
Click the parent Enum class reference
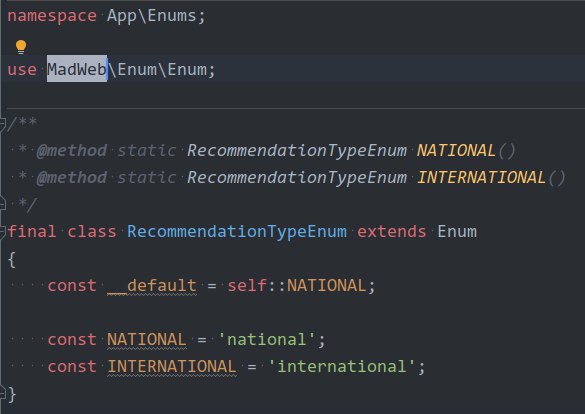click(x=457, y=232)
